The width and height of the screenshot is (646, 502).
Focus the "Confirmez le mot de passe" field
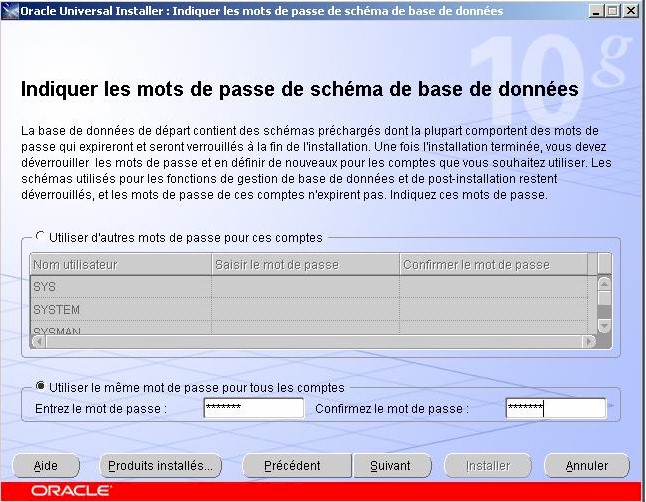555,408
